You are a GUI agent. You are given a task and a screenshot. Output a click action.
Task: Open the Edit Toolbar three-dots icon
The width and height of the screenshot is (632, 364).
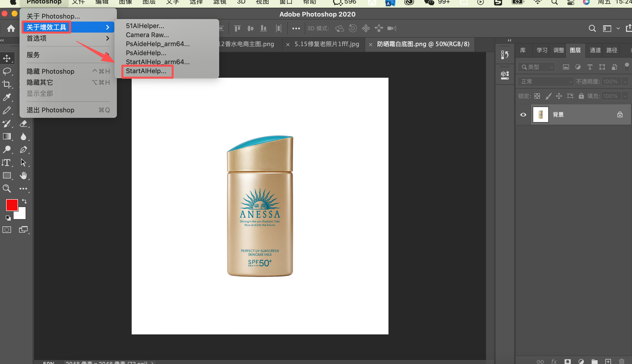pos(23,189)
